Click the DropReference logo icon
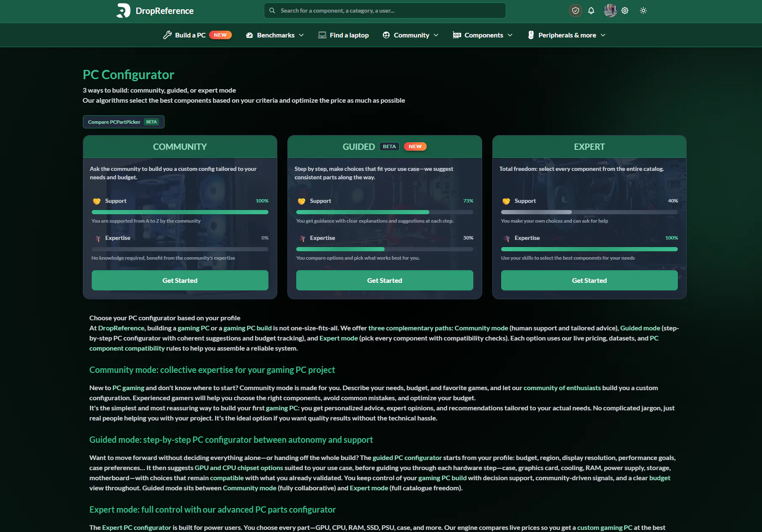Viewport: 762px width, 532px height. pos(123,11)
